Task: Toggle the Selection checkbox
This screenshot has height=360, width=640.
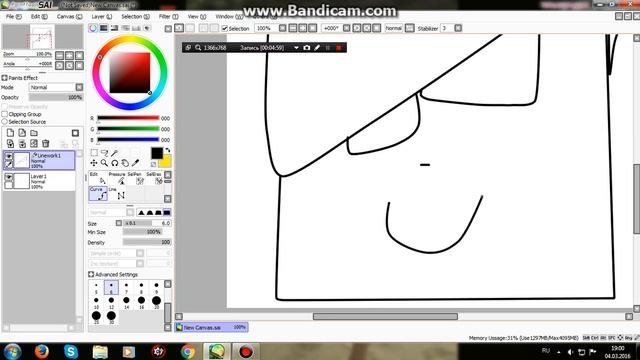Action: [224, 28]
